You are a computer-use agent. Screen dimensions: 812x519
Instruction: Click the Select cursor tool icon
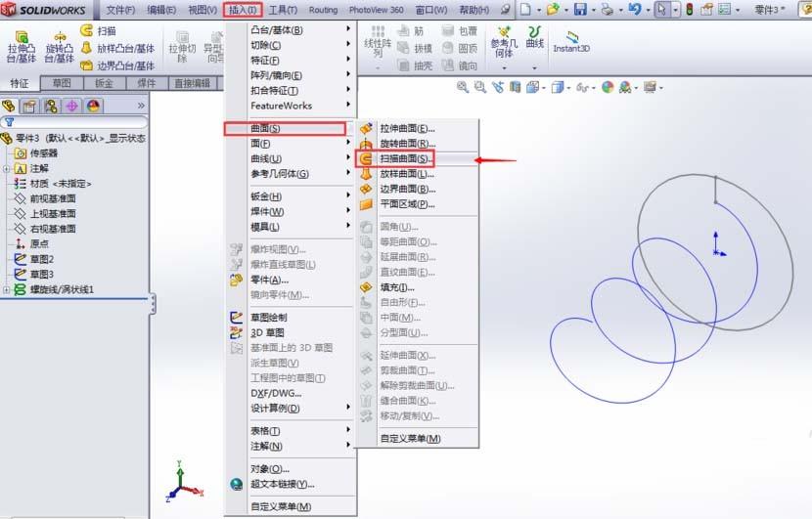[661, 10]
